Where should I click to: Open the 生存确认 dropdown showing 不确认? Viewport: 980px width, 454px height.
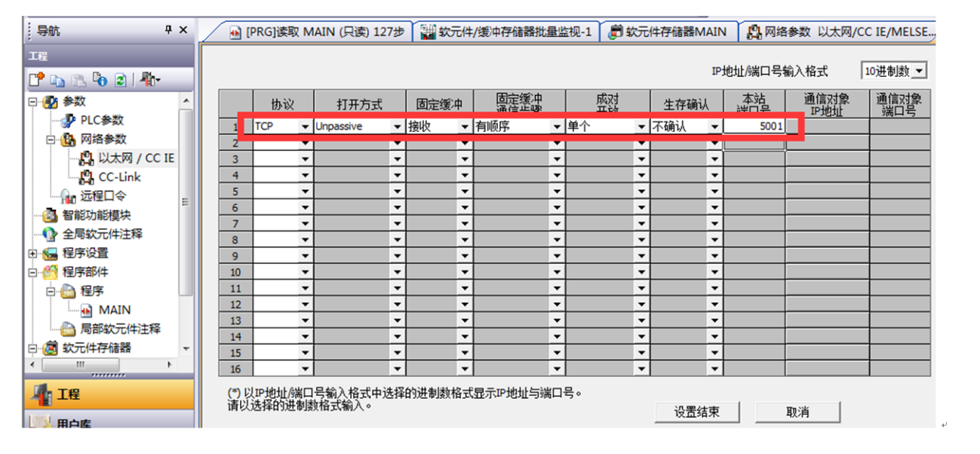(714, 127)
